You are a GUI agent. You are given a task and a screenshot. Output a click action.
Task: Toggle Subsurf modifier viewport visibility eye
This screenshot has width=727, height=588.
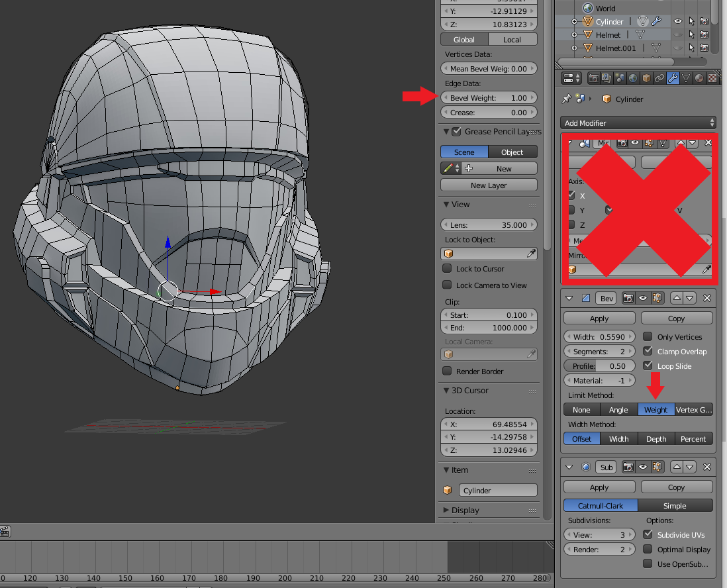pos(643,467)
